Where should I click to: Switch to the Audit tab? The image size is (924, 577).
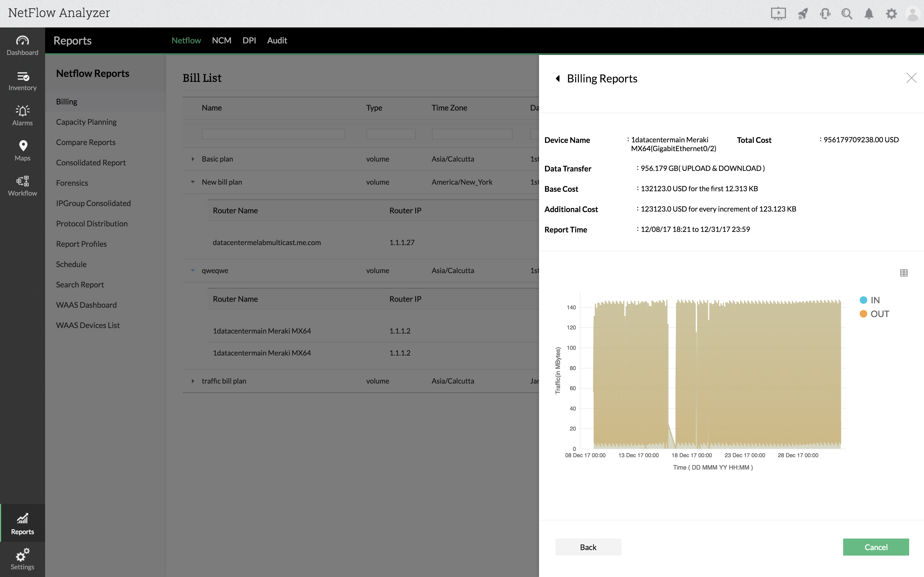coord(277,40)
